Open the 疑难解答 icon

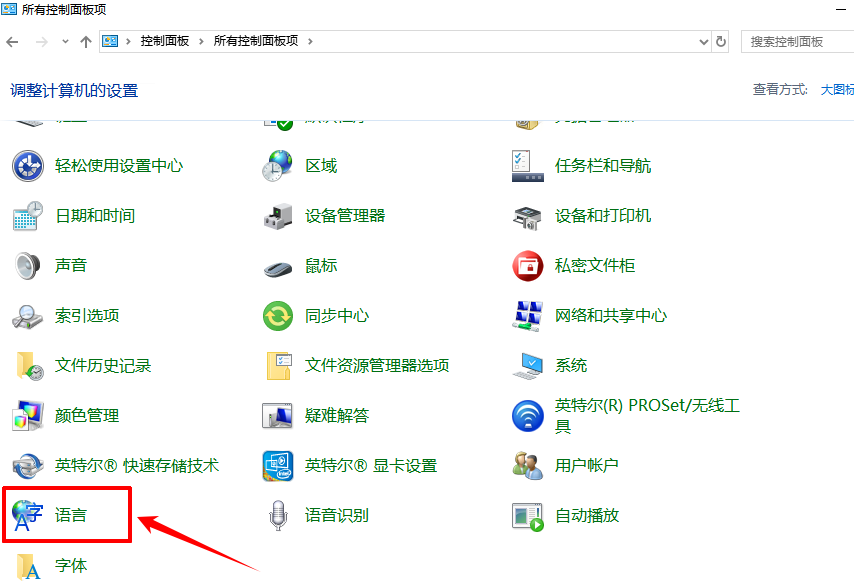[278, 415]
